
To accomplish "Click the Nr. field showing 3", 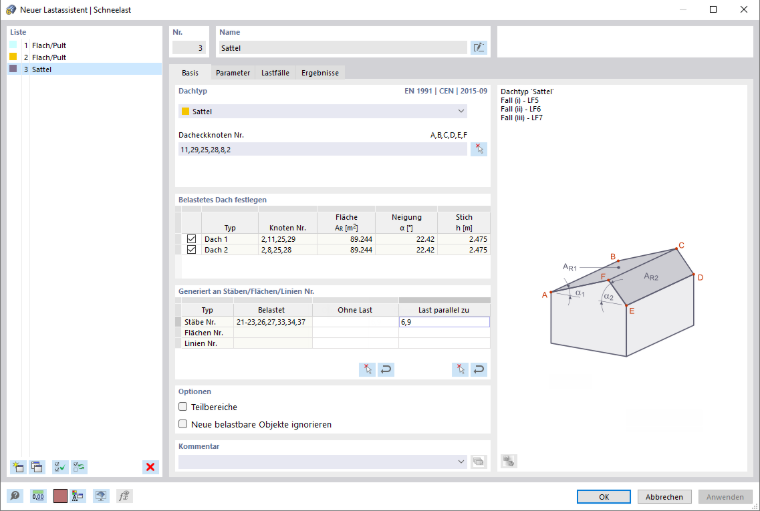I will pyautogui.click(x=189, y=48).
